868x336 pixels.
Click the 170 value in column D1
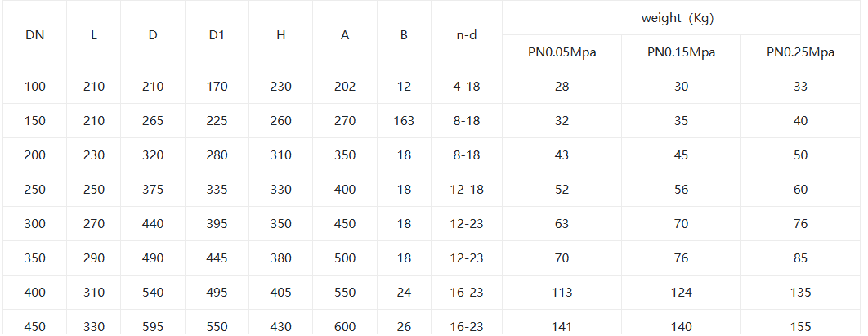tap(217, 87)
